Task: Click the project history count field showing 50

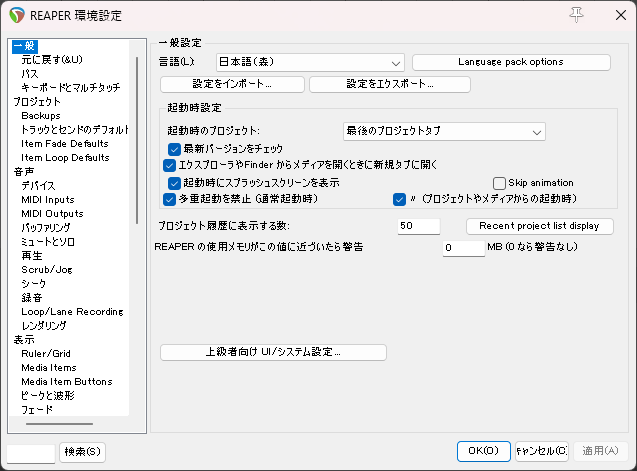Action: [419, 226]
